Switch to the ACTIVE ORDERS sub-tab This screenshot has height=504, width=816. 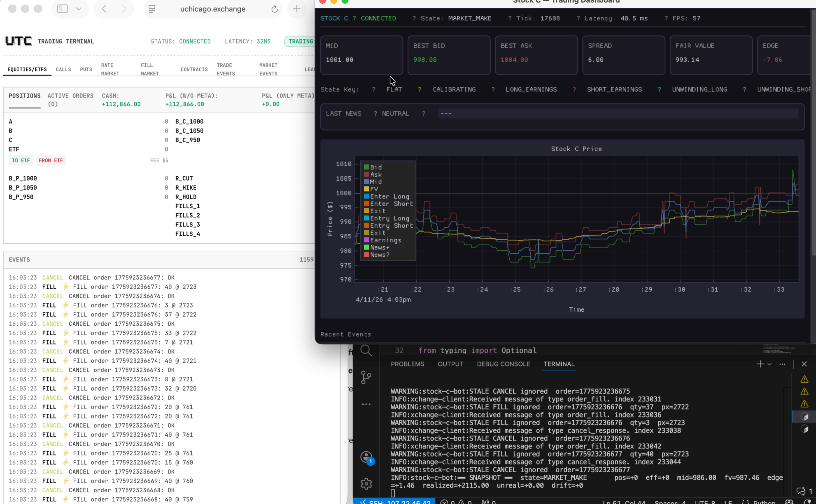(x=70, y=100)
